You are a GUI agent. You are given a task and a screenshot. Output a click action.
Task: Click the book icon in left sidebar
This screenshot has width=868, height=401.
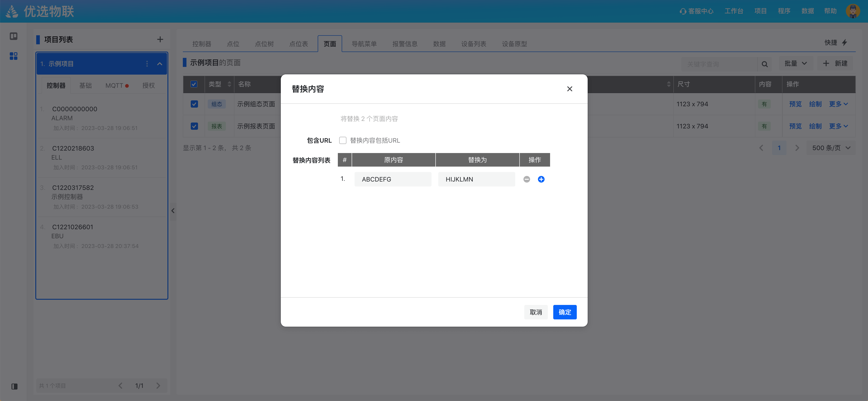tap(14, 36)
